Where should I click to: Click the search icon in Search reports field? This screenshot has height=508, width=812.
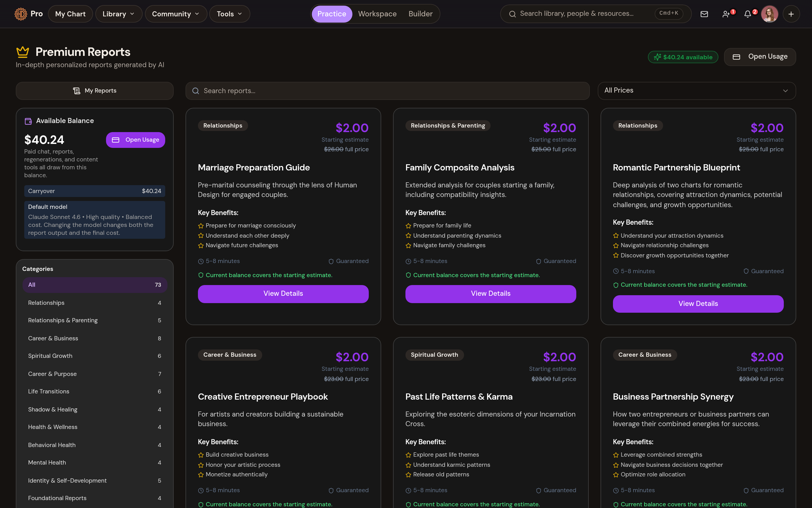click(x=196, y=91)
